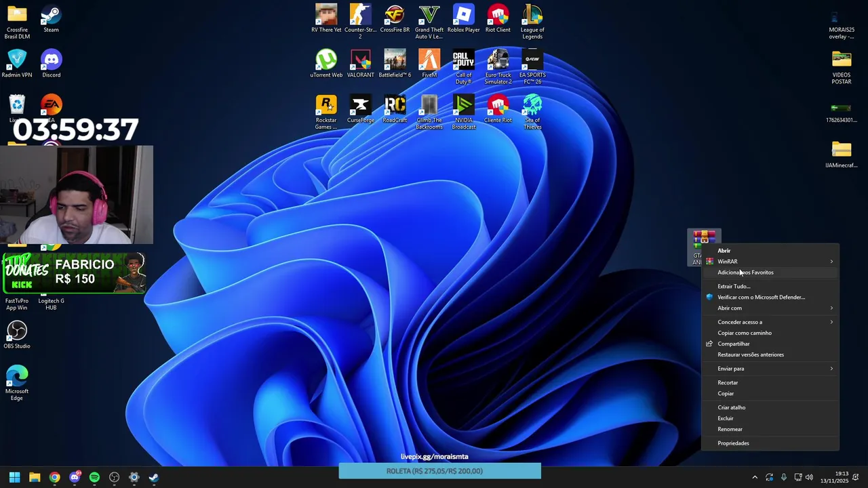Select the JJAMinecraft folder icon
Screen dimensions: 868x488
[842, 155]
